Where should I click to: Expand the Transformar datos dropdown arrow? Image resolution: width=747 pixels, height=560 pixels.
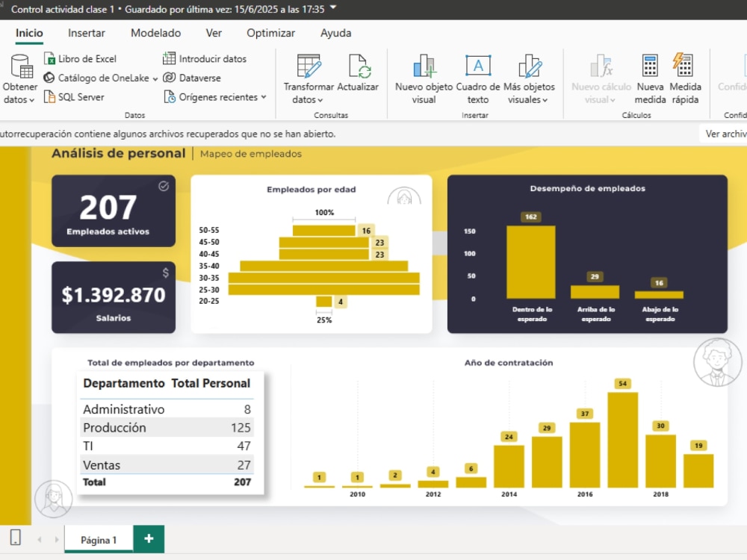320,101
